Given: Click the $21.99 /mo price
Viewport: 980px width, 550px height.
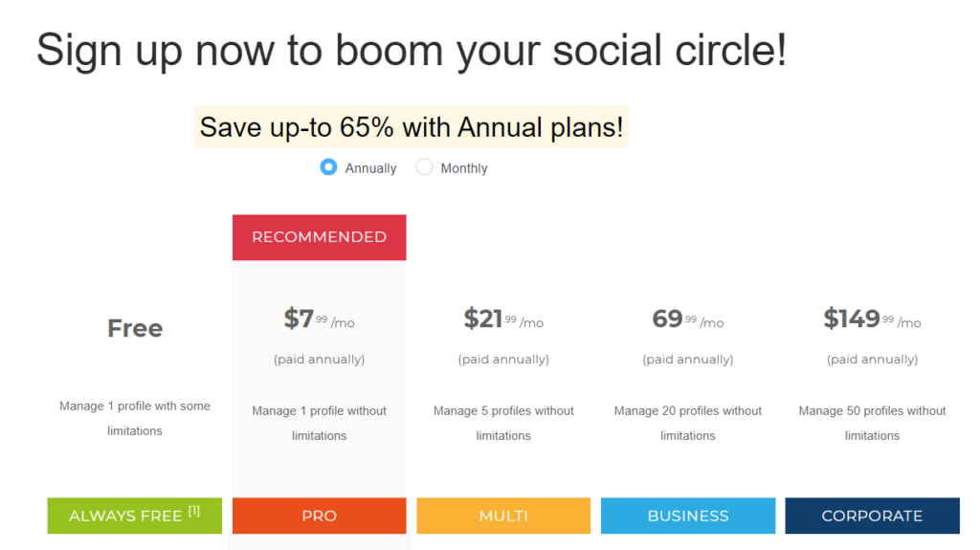Looking at the screenshot, I should coord(503,319).
